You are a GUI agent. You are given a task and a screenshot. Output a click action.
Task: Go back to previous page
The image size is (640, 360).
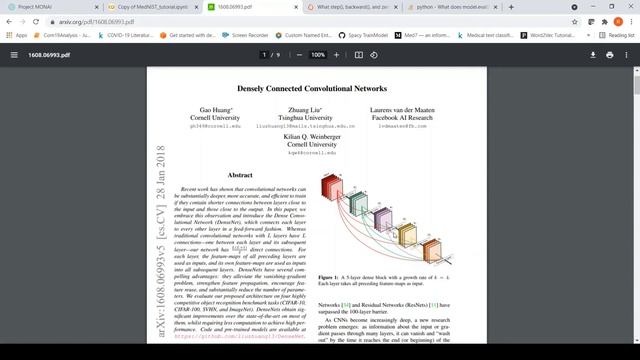coord(9,22)
